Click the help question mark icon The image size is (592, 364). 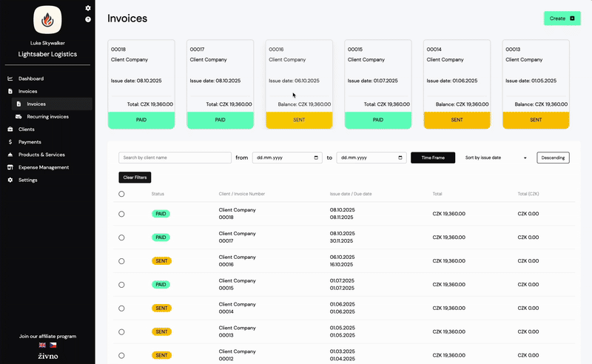click(x=88, y=19)
